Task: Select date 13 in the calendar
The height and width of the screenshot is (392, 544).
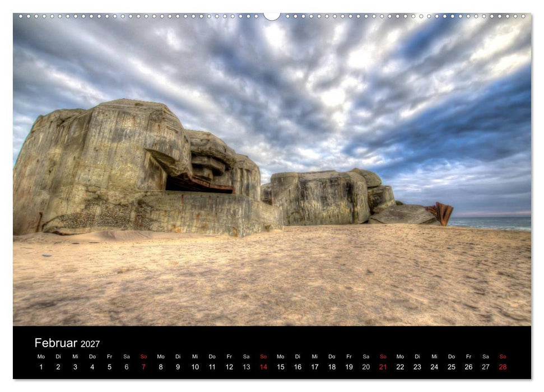Action: pyautogui.click(x=247, y=367)
